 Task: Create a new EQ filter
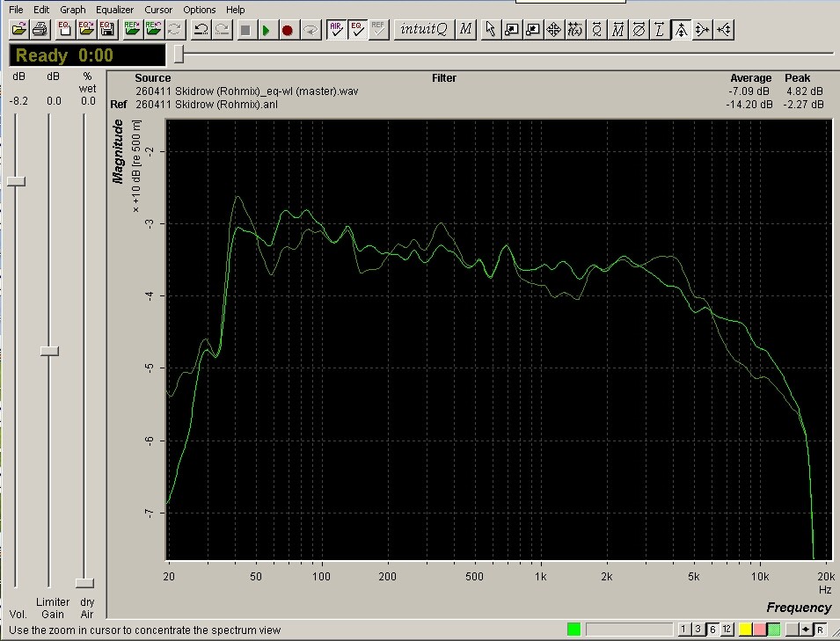64,29
